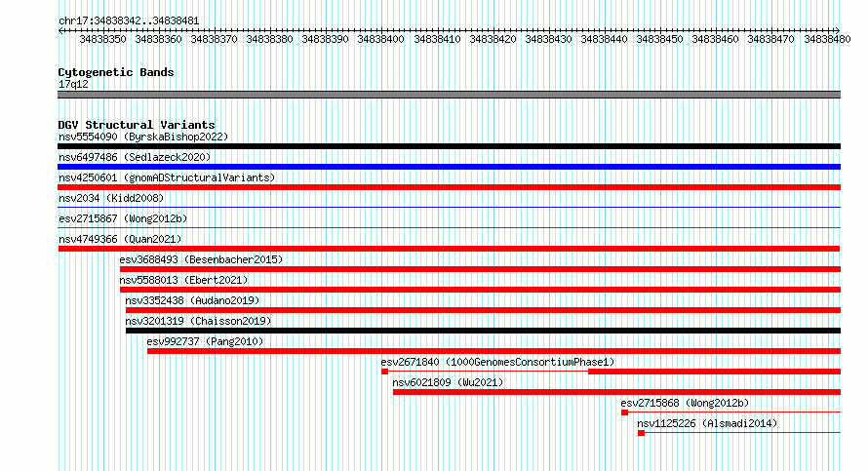Image resolution: width=868 pixels, height=471 pixels.
Task: Click the red nsv5588013 variant bar
Action: pos(480,290)
